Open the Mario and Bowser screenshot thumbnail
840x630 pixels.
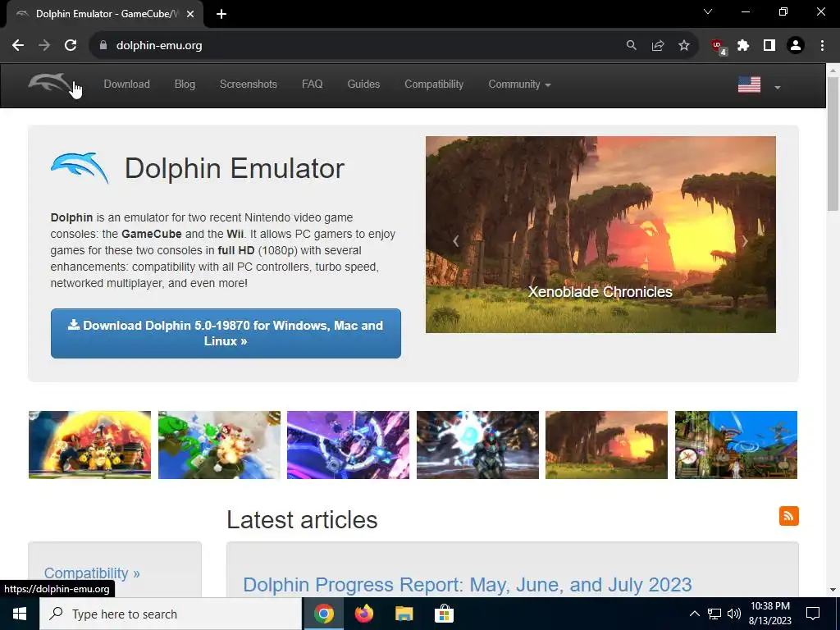90,445
